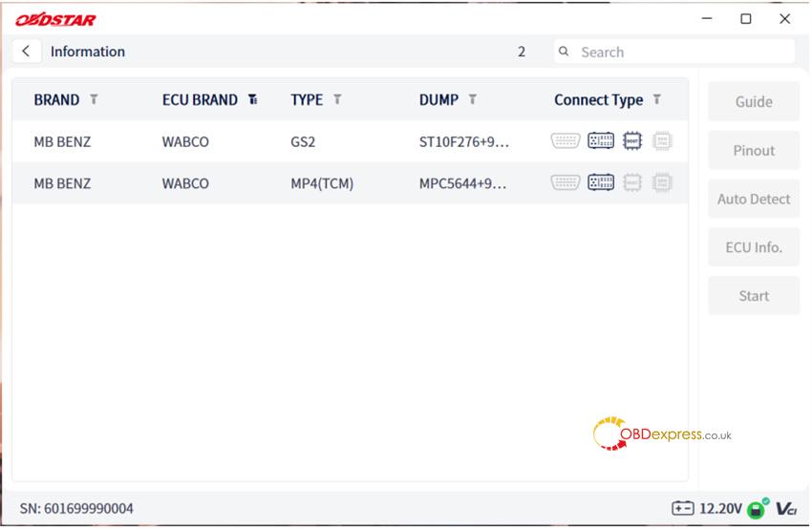This screenshot has width=812, height=529.
Task: Select MB BENZ cell in MP4(TCM) row
Action: (62, 183)
